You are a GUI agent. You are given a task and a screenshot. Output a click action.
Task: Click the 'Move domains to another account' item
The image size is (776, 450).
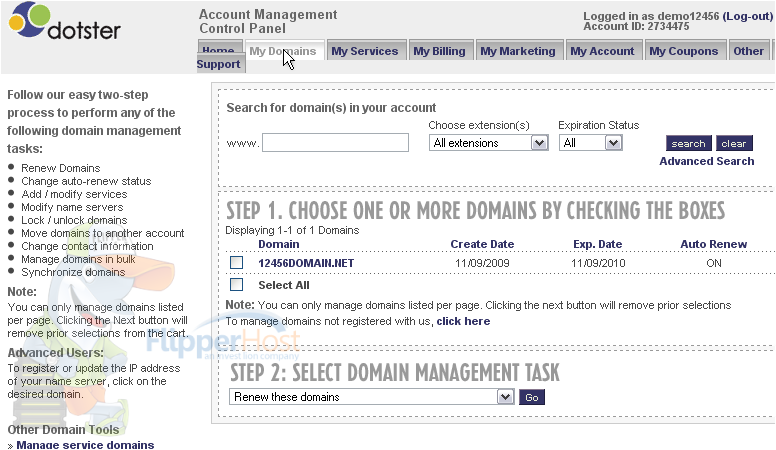point(102,233)
